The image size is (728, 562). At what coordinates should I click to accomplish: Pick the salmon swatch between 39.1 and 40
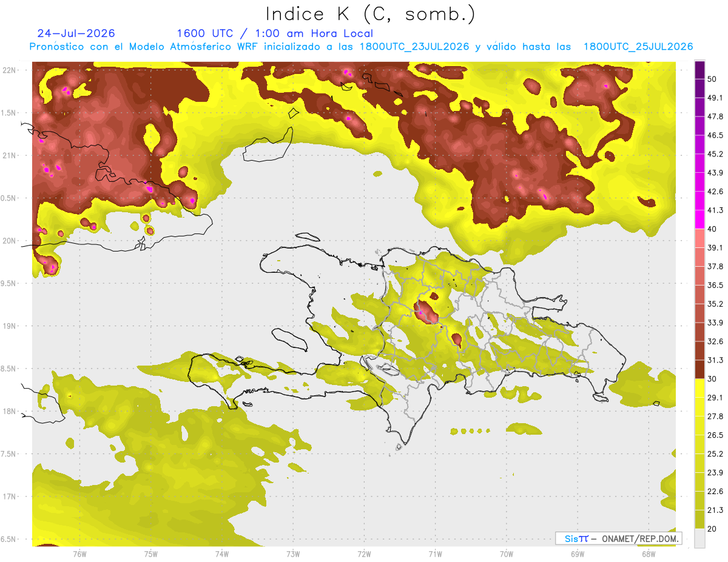699,238
